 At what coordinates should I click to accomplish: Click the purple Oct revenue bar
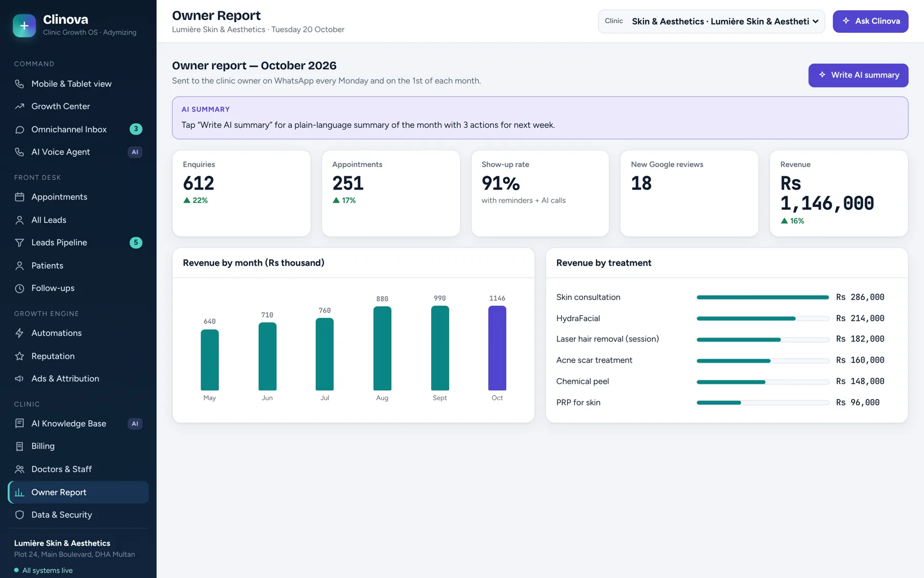(x=497, y=348)
